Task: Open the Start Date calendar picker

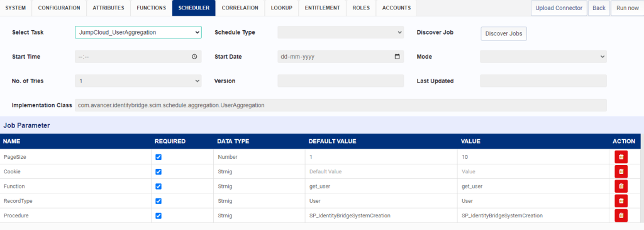Action: (x=397, y=57)
